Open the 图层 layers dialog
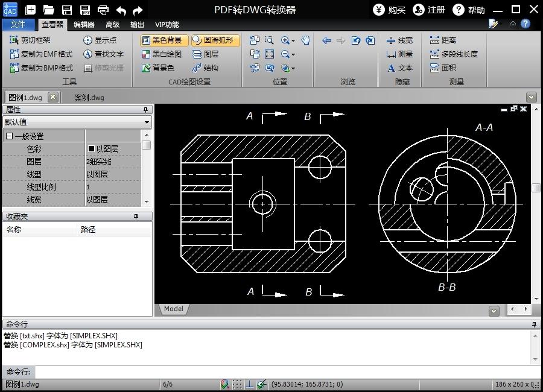Screen dimensions: 543x392 click(x=205, y=54)
